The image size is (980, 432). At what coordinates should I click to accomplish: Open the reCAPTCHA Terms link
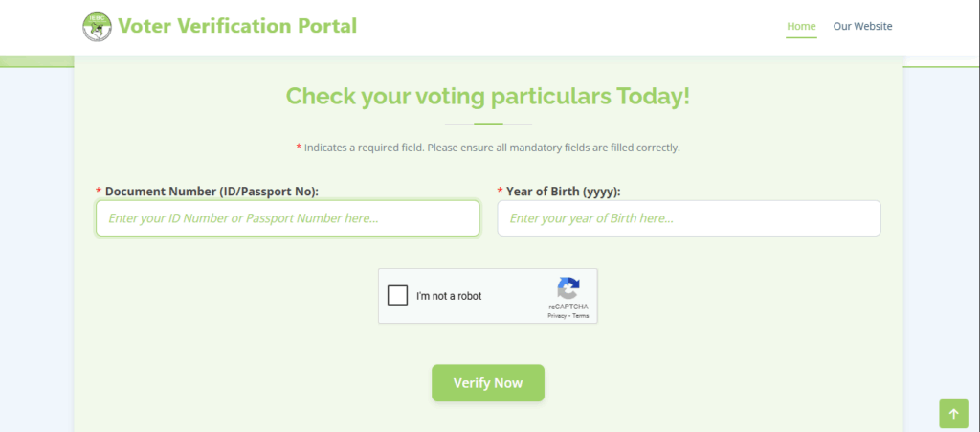(x=581, y=316)
